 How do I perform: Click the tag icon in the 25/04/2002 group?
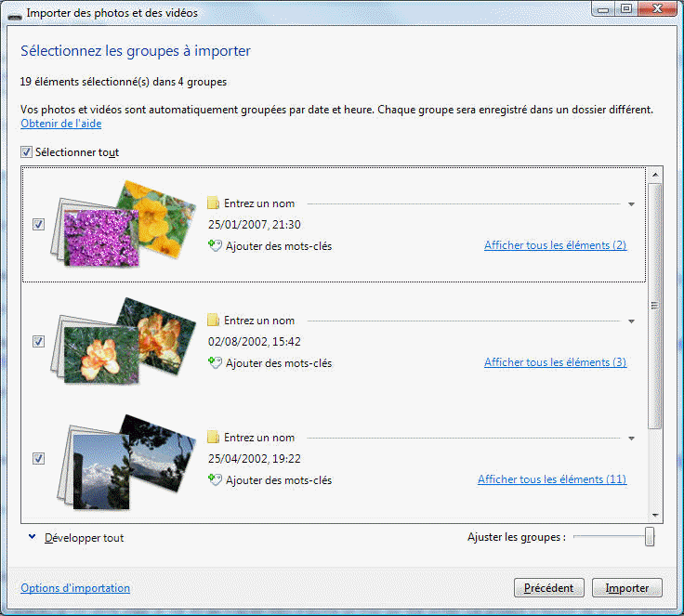click(x=215, y=479)
